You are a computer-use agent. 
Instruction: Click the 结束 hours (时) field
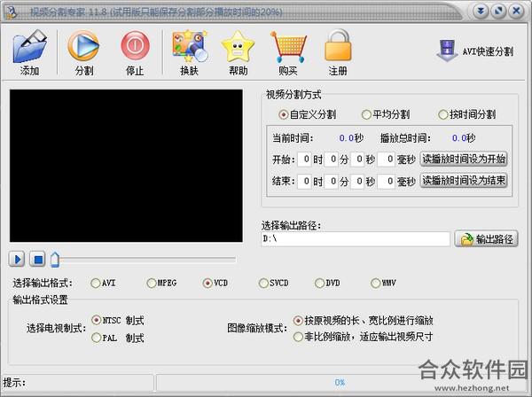(304, 182)
